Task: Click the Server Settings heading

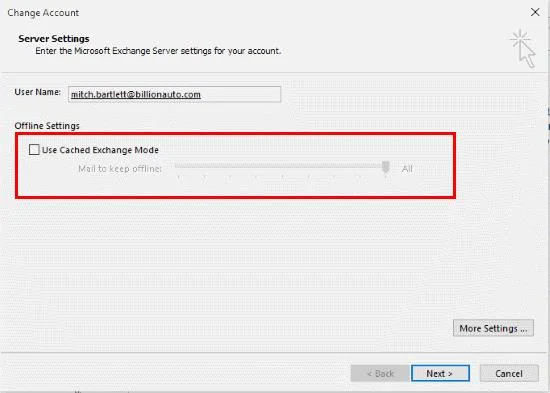Action: tap(54, 39)
